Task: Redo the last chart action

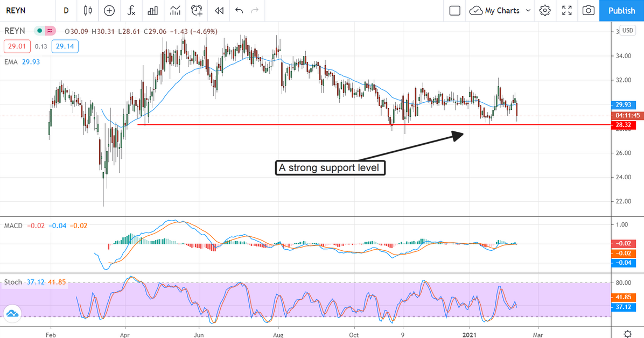Action: click(255, 10)
